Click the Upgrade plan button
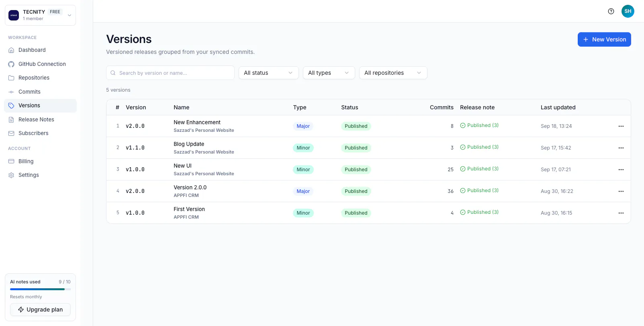Viewport: 644px width, 326px height. (x=40, y=310)
